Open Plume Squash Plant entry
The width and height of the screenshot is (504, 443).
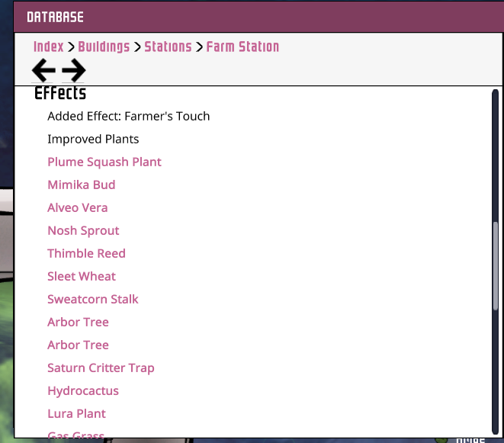pos(104,162)
